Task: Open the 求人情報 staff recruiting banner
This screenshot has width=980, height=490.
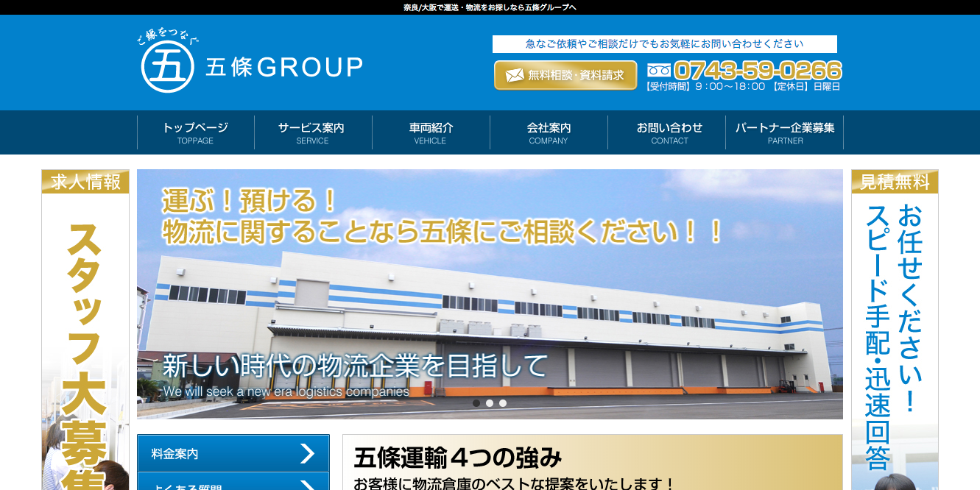Action: click(85, 330)
